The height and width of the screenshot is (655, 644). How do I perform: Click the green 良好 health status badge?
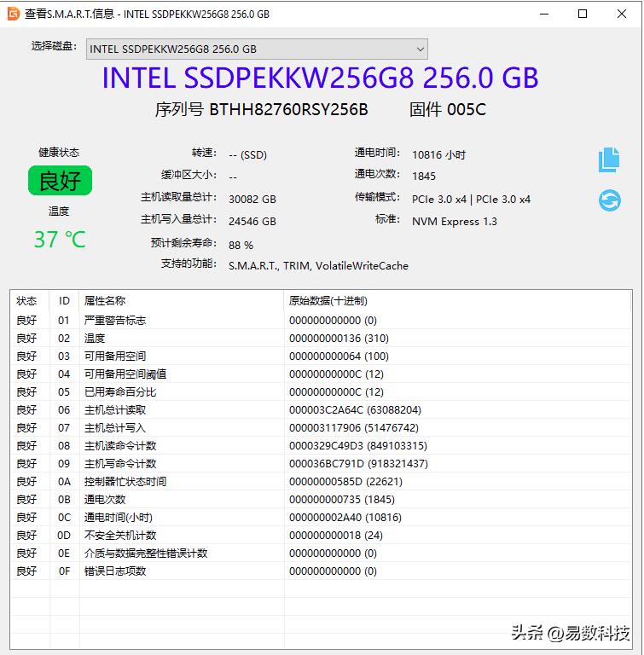(60, 181)
